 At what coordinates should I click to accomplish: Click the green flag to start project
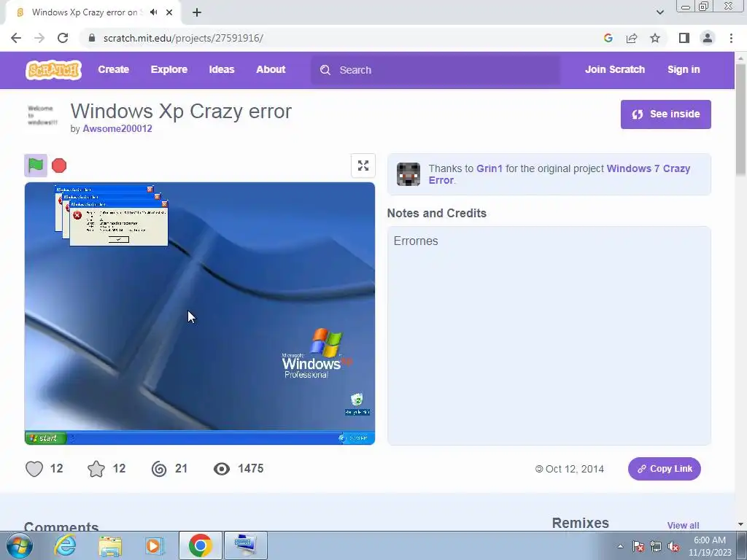[x=36, y=166]
